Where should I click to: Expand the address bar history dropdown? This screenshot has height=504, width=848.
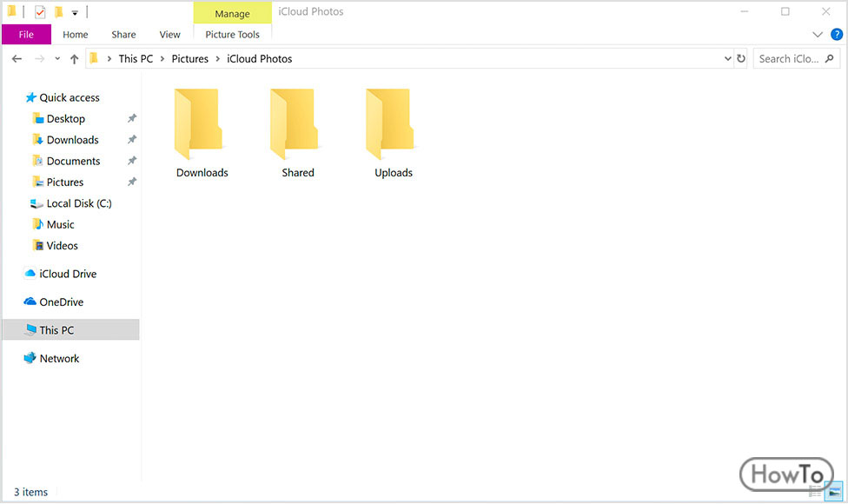tap(728, 58)
